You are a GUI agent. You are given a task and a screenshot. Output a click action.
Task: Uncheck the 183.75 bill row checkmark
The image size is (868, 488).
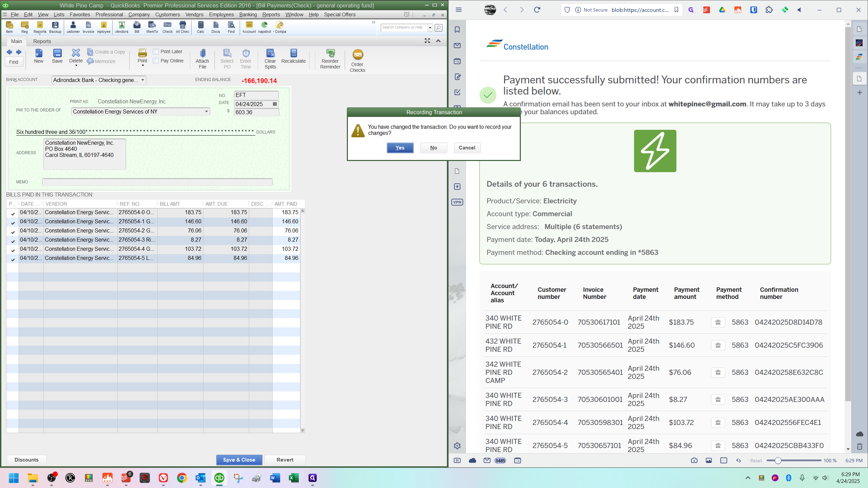point(13,214)
